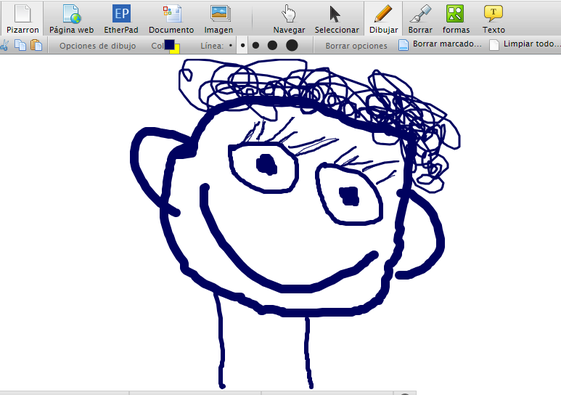Screen dimensions: 561x395
Task: Select the Documento tool
Action: click(171, 19)
